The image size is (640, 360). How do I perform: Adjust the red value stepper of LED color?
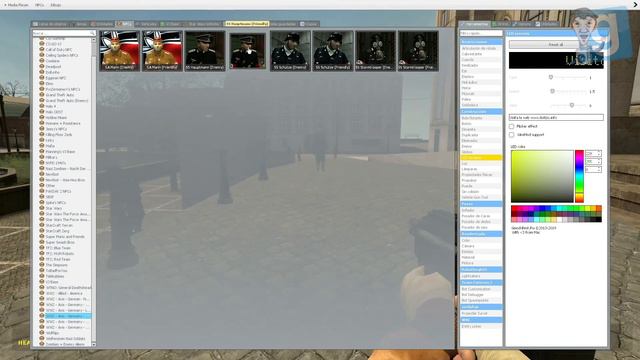coord(599,153)
